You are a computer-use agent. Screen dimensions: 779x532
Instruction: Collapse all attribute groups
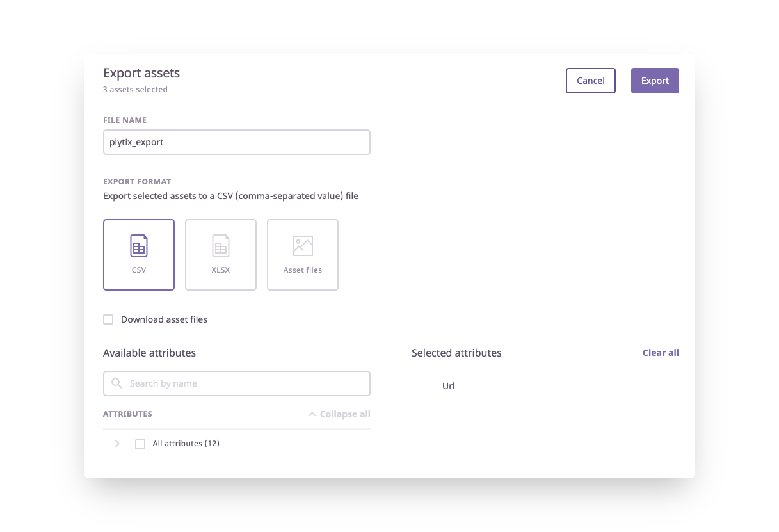point(344,414)
